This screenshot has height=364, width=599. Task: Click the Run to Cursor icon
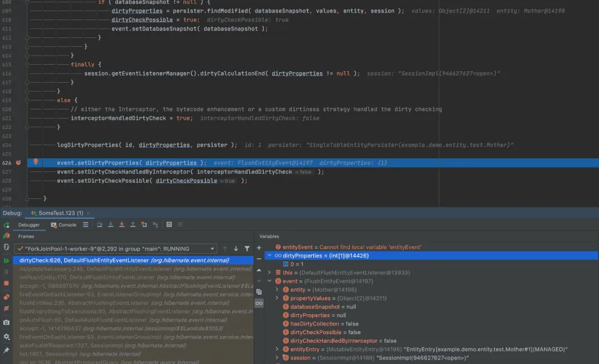point(155,225)
